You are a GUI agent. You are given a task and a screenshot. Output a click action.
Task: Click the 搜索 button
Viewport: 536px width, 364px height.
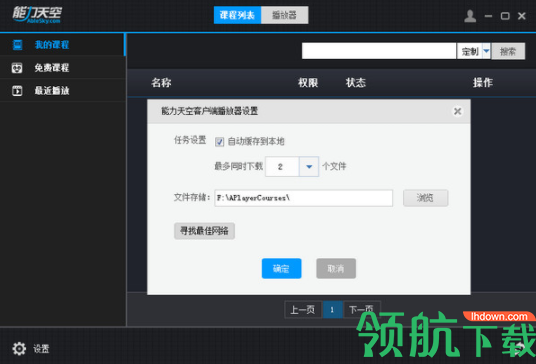click(508, 51)
